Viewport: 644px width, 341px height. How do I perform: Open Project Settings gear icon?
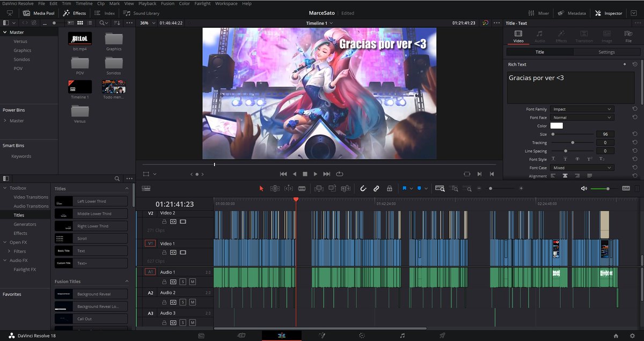(631, 336)
